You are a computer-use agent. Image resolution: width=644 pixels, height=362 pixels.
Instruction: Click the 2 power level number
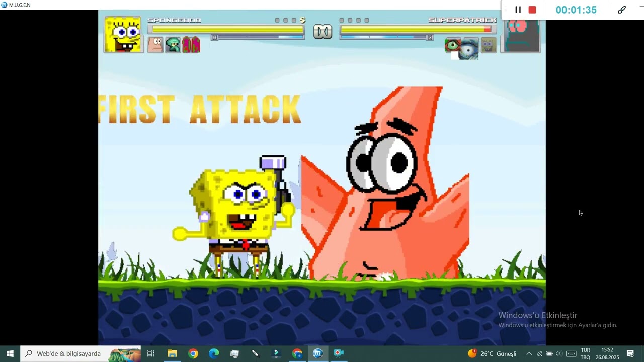pos(430,37)
